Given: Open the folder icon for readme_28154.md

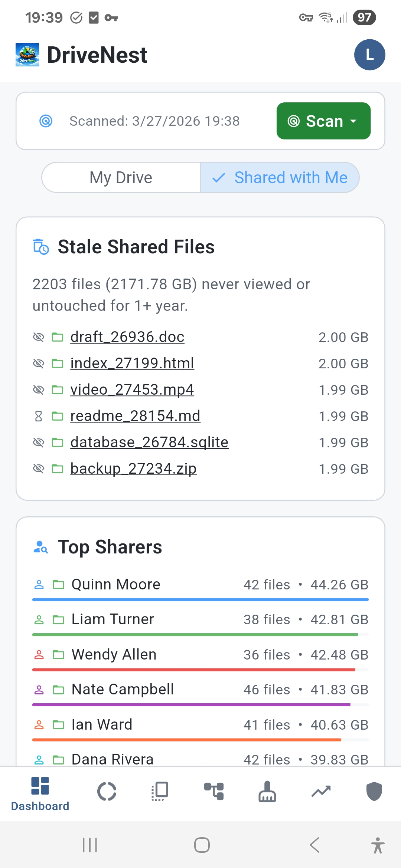Looking at the screenshot, I should pyautogui.click(x=57, y=416).
